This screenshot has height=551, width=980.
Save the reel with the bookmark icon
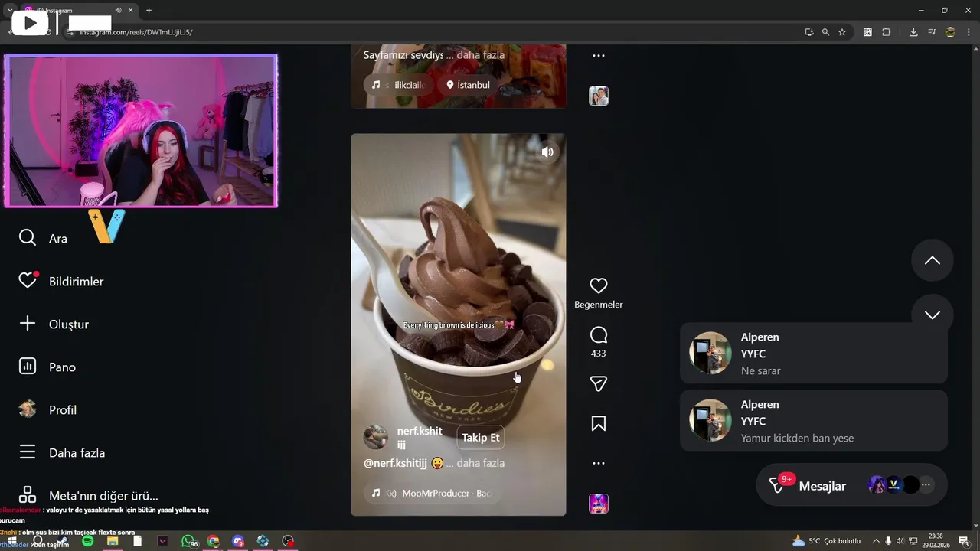tap(599, 423)
